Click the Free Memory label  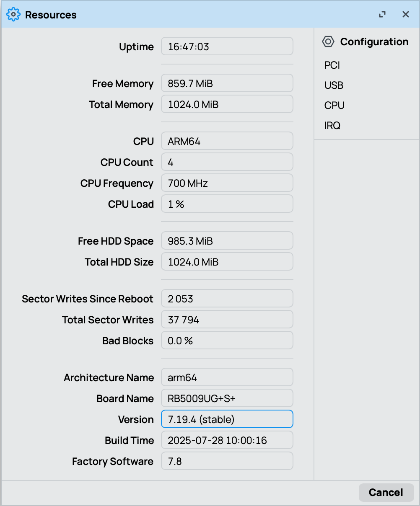pyautogui.click(x=123, y=83)
